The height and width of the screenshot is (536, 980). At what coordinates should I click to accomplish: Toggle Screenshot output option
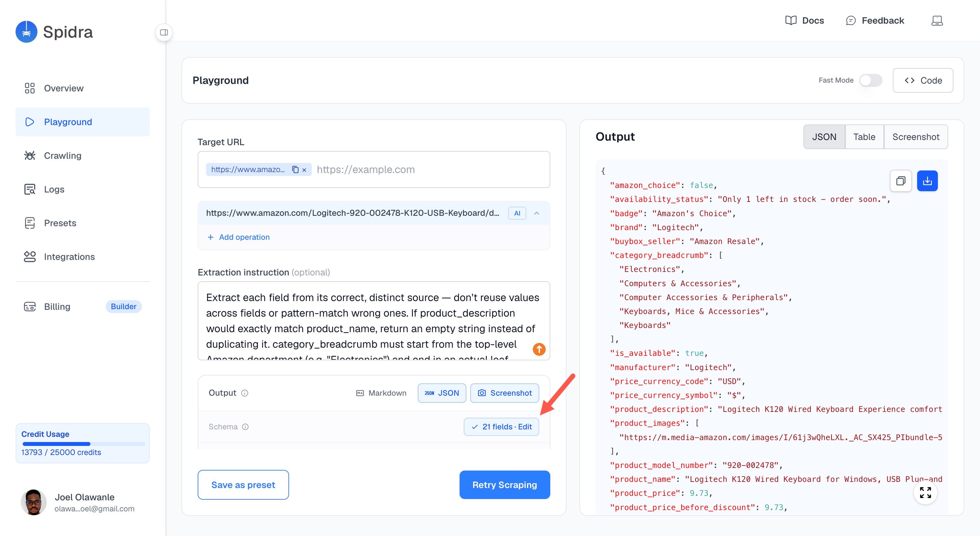[x=505, y=393]
